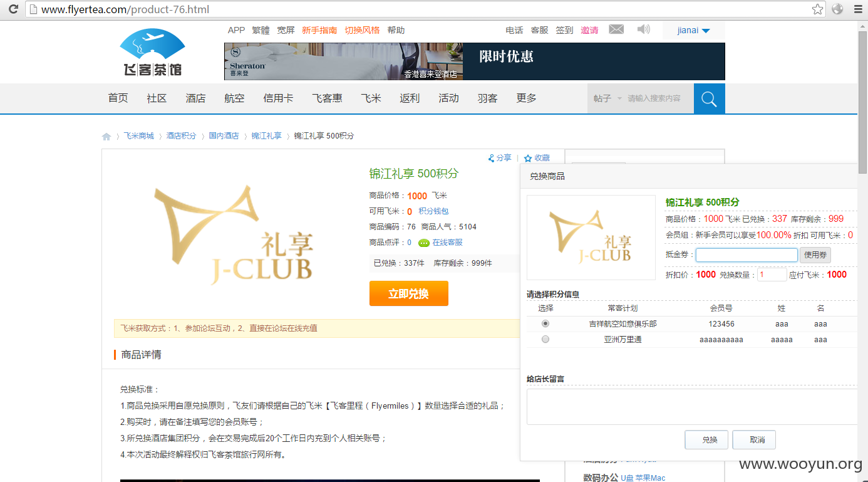Viewport: 868px width, 482px height.
Task: Click the APP link in top bar
Action: (236, 30)
